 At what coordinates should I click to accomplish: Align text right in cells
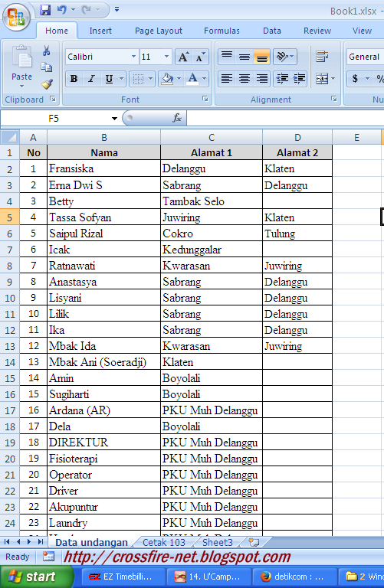pyautogui.click(x=261, y=79)
